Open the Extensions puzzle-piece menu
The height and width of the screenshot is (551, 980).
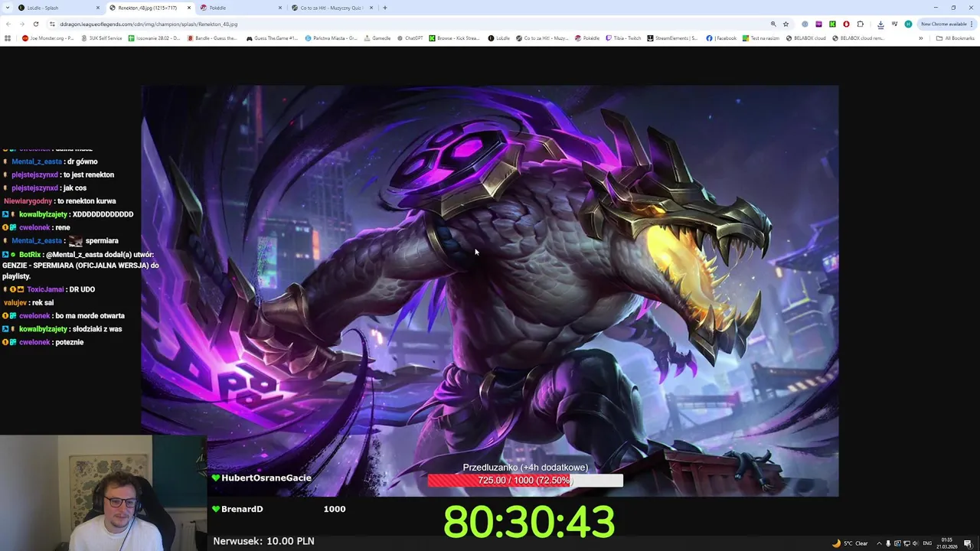click(861, 24)
